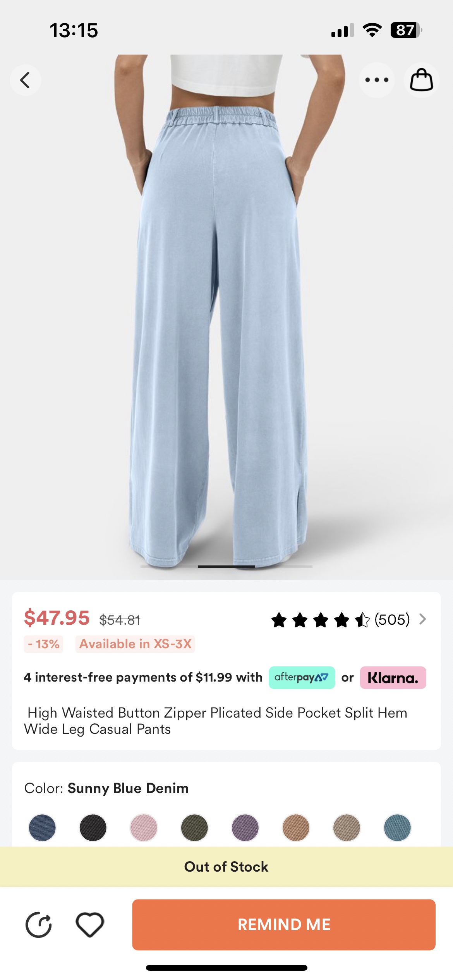
Task: Tap the back arrow icon
Action: (x=26, y=80)
